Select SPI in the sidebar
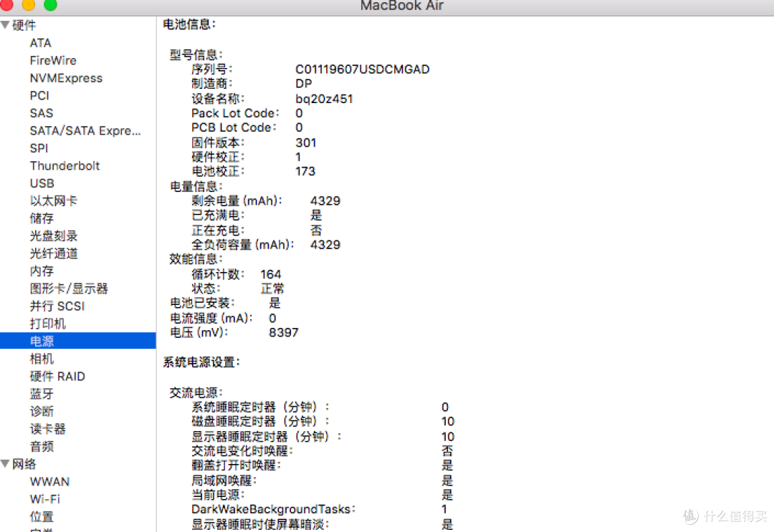Viewport: 774px width, 532px height. click(x=39, y=148)
